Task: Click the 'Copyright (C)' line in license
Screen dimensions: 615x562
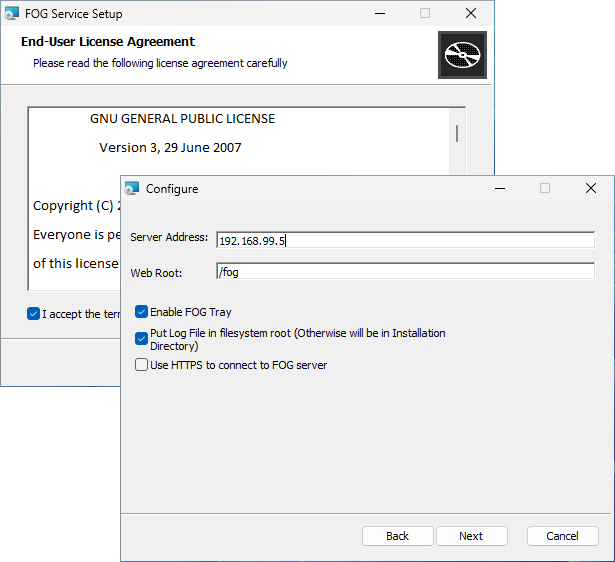Action: (76, 206)
